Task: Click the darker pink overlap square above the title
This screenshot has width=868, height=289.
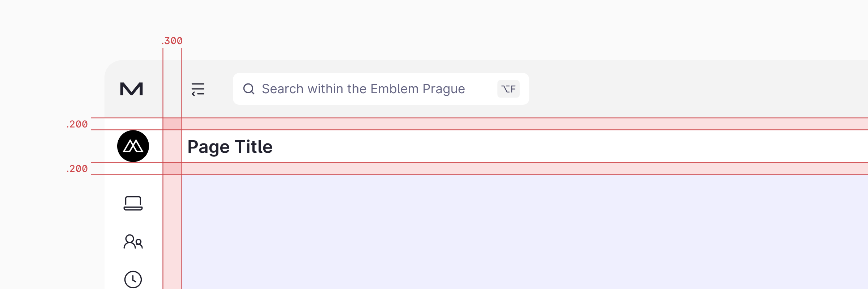Action: pyautogui.click(x=172, y=124)
